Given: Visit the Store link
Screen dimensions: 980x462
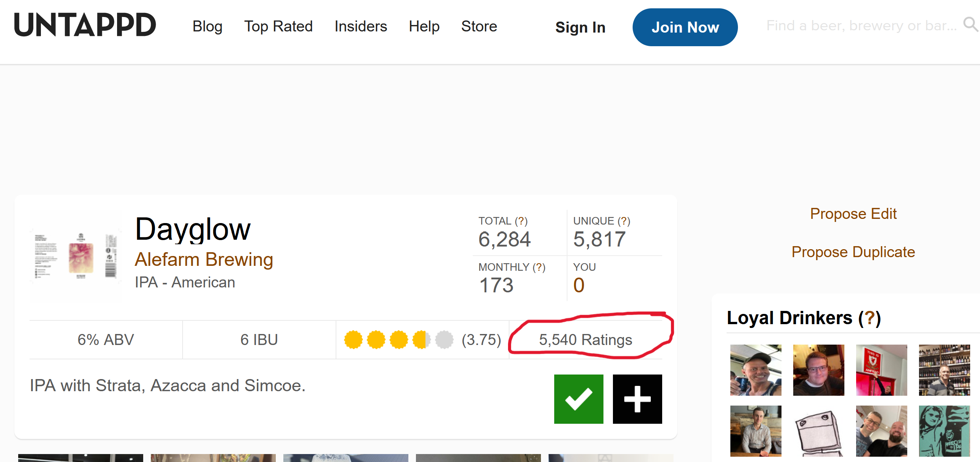Looking at the screenshot, I should click(x=479, y=26).
